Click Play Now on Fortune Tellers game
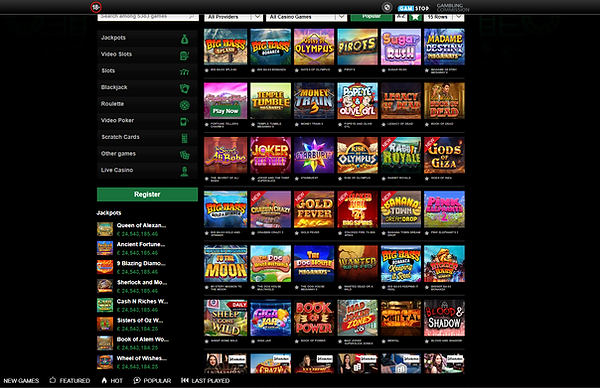Image resolution: width=600 pixels, height=388 pixels. pyautogui.click(x=225, y=111)
